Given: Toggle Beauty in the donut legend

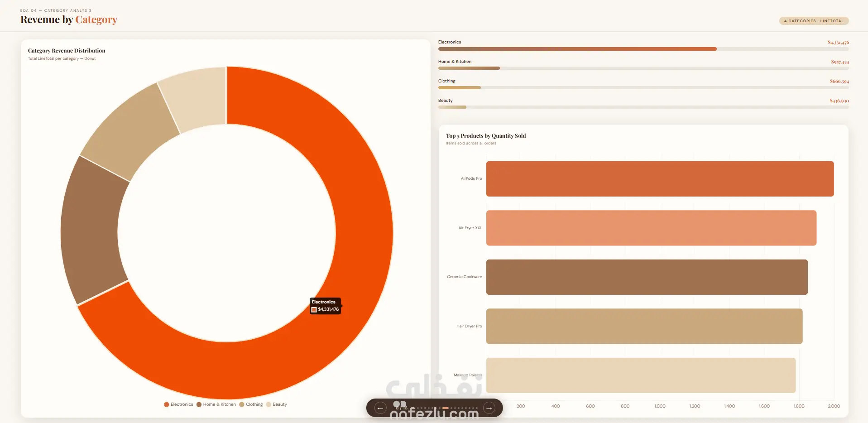Looking at the screenshot, I should tap(277, 404).
